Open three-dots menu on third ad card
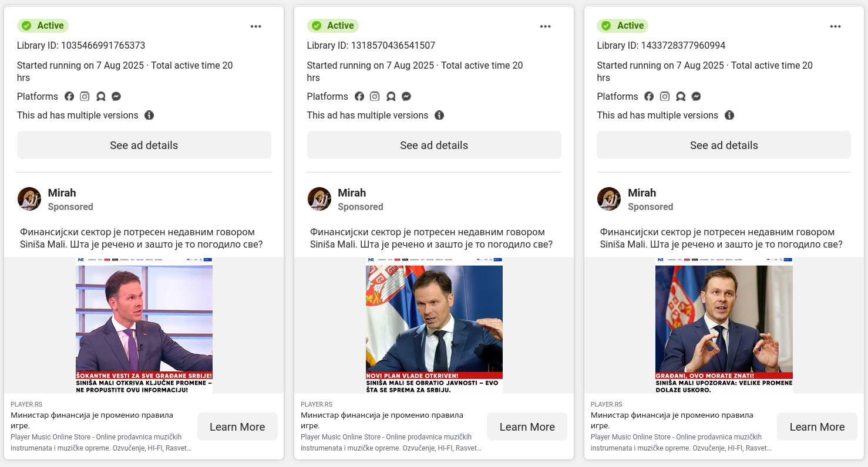This screenshot has height=467, width=868. (x=836, y=26)
